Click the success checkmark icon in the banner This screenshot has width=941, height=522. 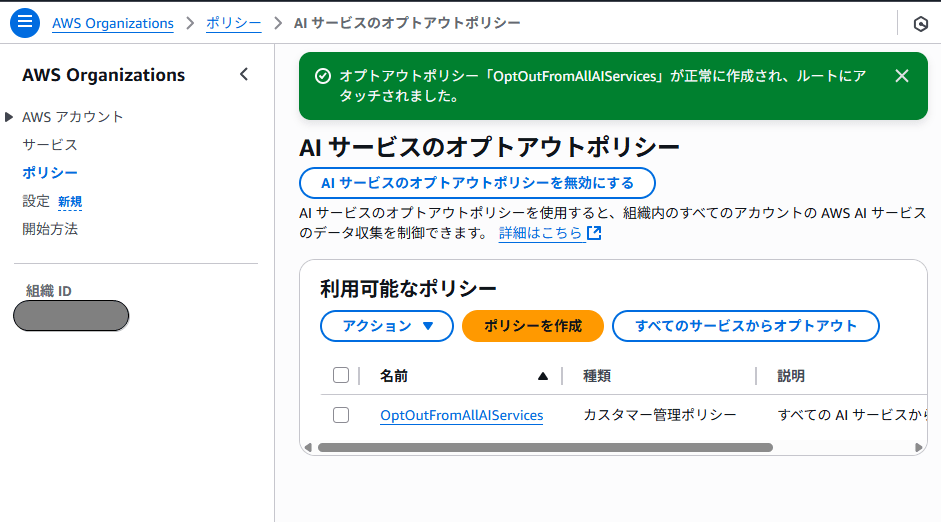click(x=323, y=76)
